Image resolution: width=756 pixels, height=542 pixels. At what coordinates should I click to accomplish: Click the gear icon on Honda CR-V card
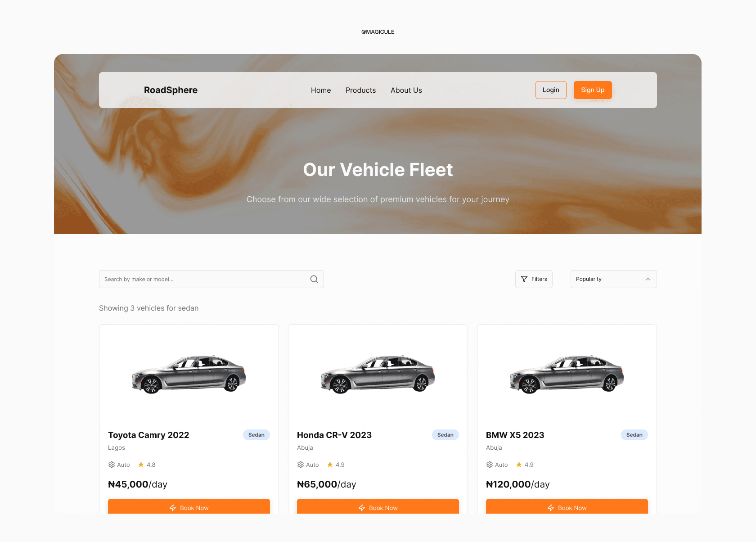(301, 465)
